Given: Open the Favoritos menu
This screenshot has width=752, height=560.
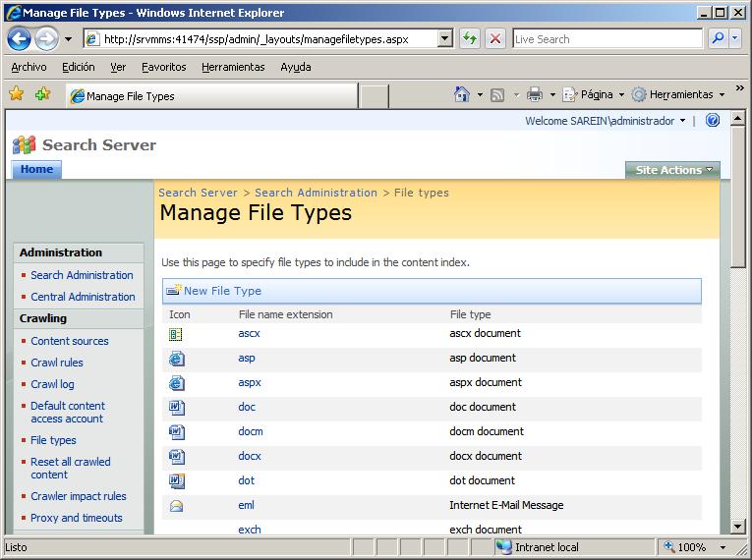Looking at the screenshot, I should (163, 67).
